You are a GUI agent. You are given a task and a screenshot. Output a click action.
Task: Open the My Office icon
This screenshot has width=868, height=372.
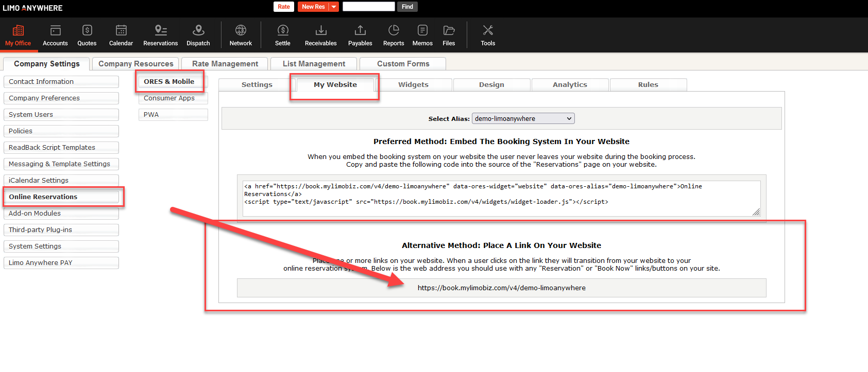tap(18, 31)
